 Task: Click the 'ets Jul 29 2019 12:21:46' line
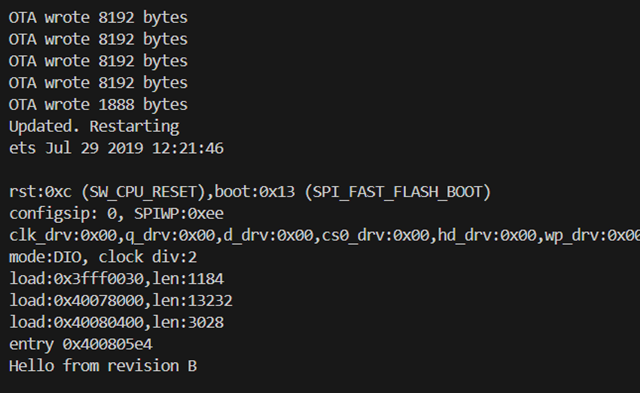(x=116, y=148)
